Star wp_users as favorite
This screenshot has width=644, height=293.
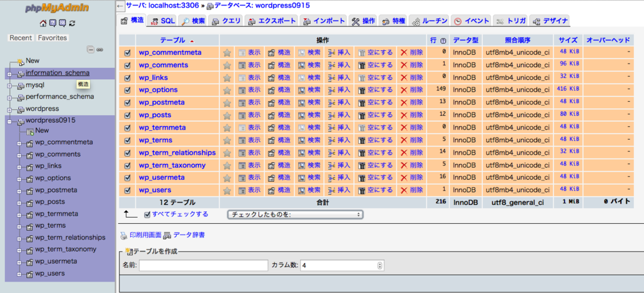pos(226,190)
